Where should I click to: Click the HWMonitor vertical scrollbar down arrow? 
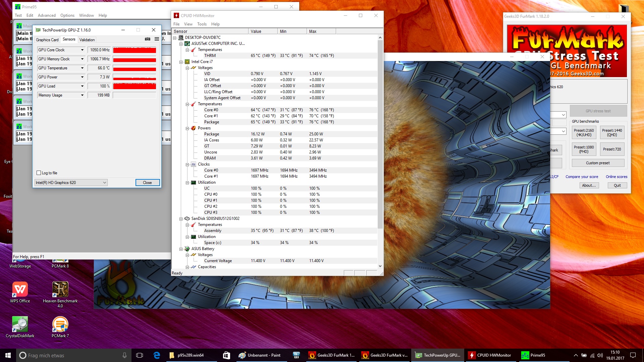point(380,266)
